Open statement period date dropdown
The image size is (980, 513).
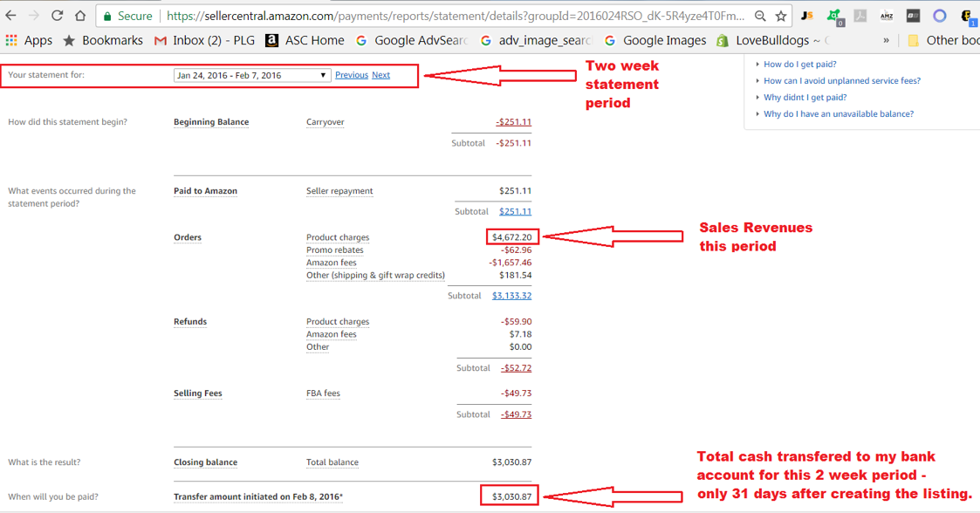[252, 76]
